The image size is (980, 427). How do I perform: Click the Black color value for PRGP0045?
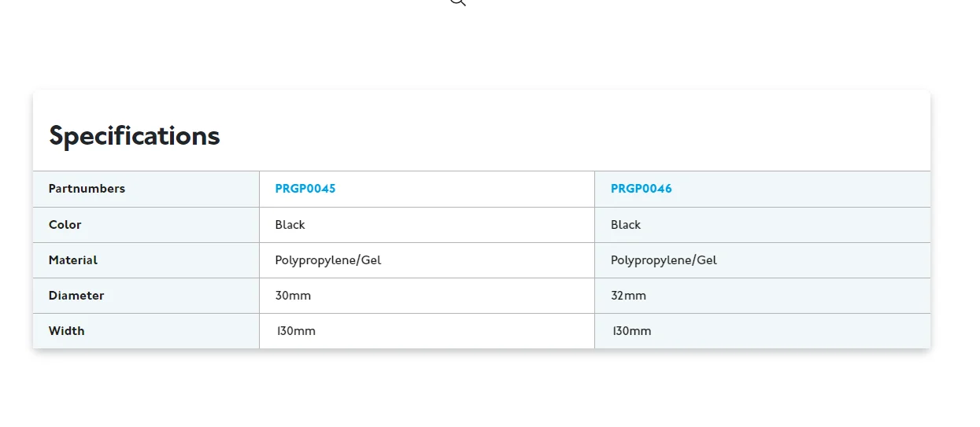click(x=290, y=225)
